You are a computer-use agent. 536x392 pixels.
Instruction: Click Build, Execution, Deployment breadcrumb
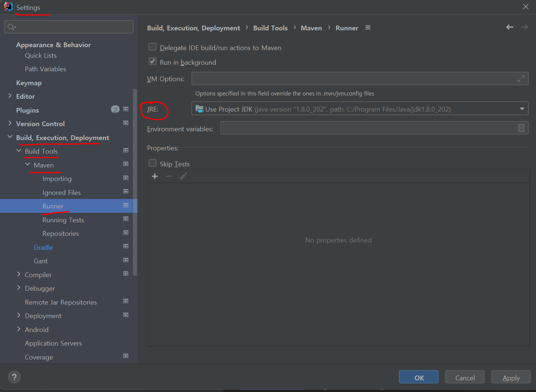[x=194, y=28]
